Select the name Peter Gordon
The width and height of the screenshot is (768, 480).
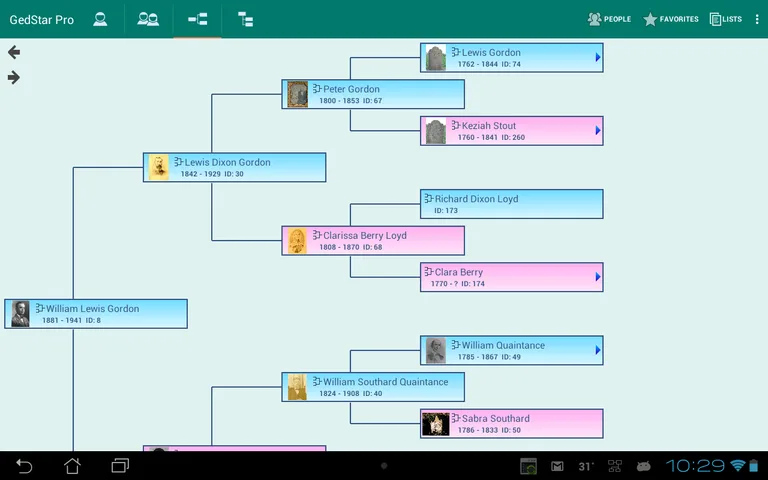[x=351, y=89]
